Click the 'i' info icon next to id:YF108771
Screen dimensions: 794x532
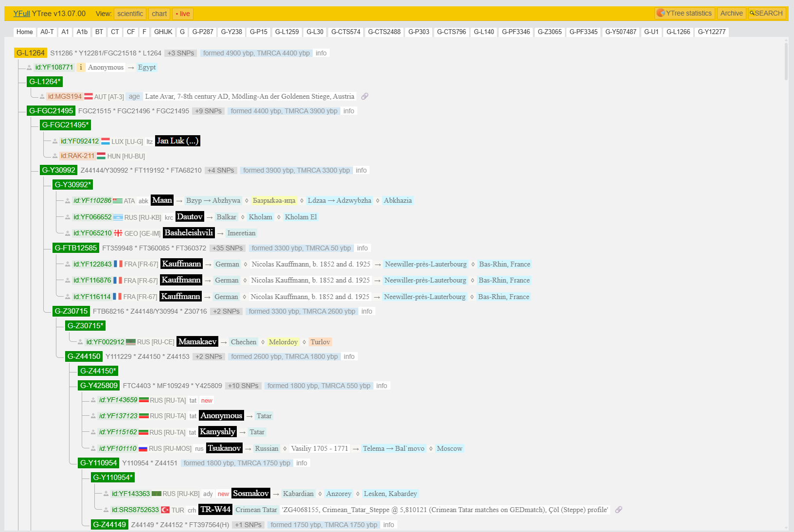tap(81, 68)
